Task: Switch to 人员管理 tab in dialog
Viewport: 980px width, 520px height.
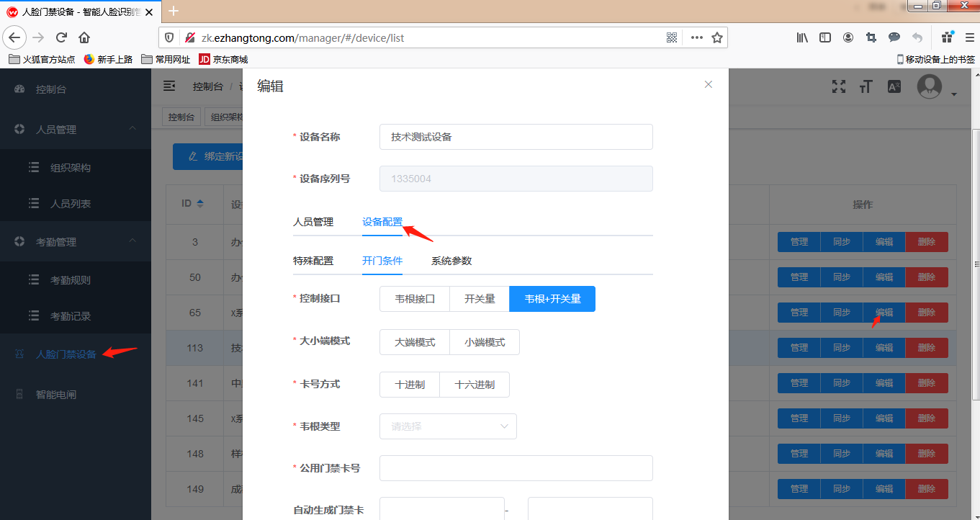Action: [313, 222]
